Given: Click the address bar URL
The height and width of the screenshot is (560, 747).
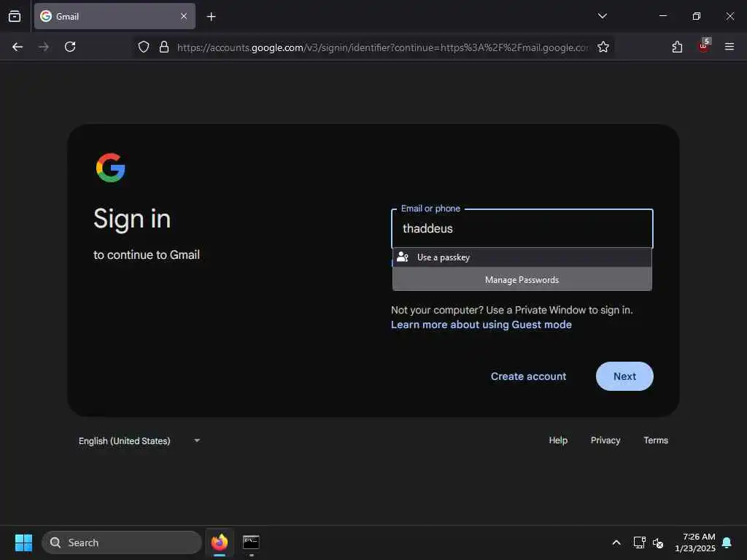Looking at the screenshot, I should pyautogui.click(x=382, y=47).
